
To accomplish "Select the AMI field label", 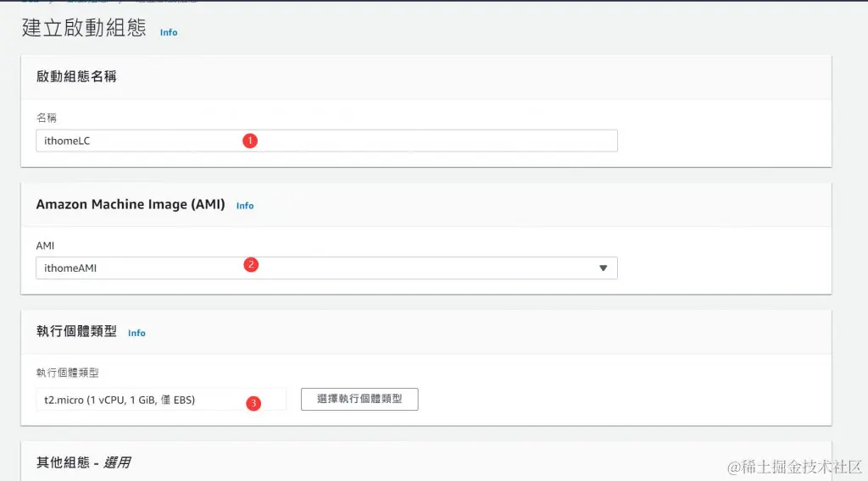I will coord(46,246).
